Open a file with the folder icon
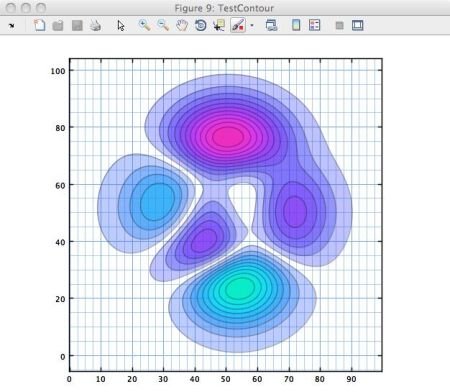 58,25
